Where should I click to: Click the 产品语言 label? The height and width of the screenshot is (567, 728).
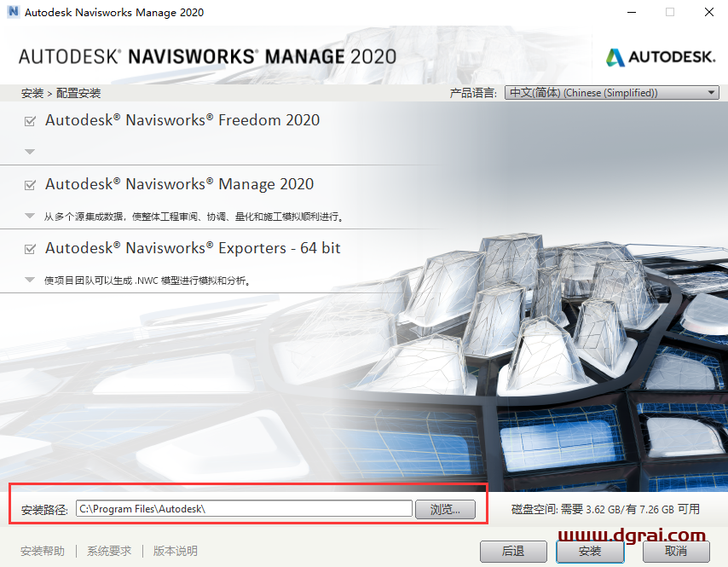[472, 93]
